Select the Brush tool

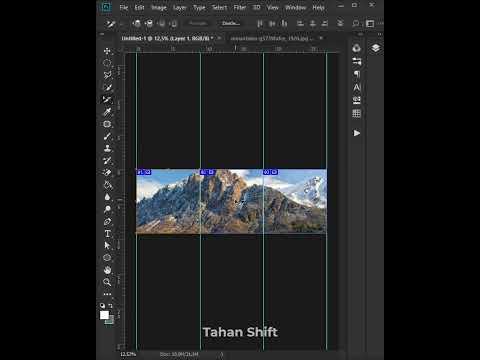[x=107, y=136]
